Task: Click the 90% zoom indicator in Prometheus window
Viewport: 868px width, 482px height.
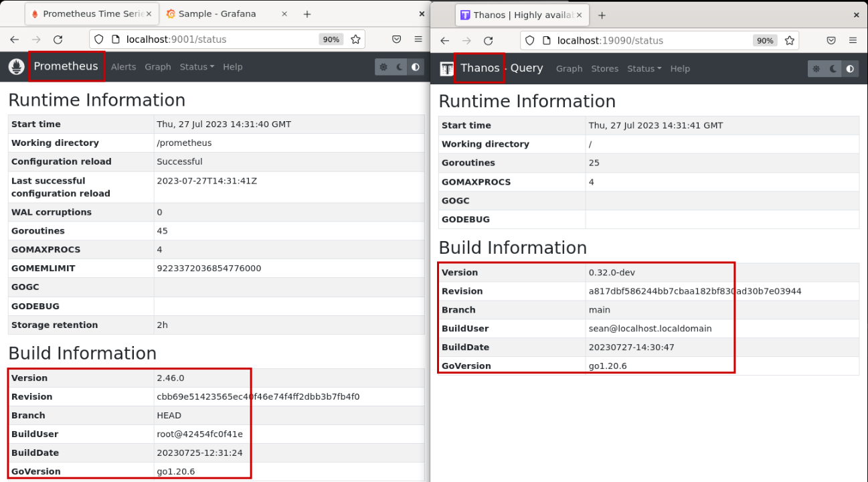Action: pyautogui.click(x=331, y=39)
